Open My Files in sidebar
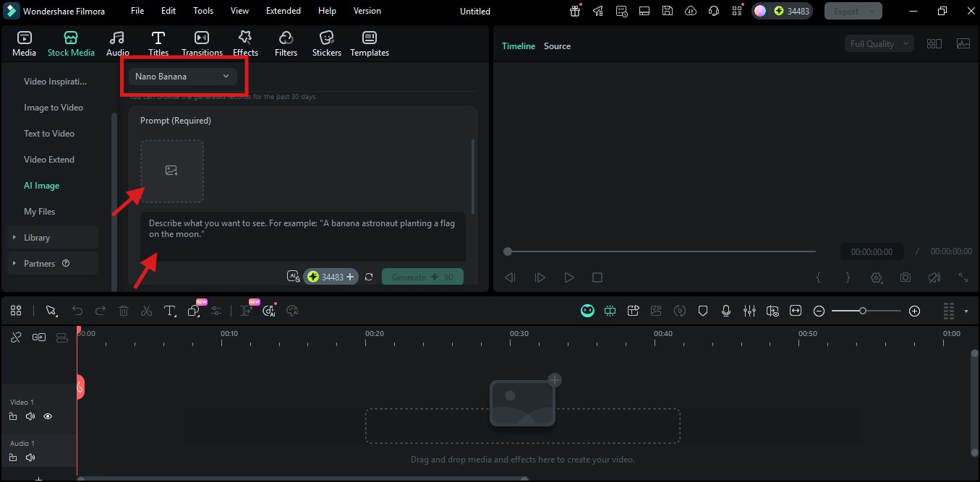 click(40, 212)
